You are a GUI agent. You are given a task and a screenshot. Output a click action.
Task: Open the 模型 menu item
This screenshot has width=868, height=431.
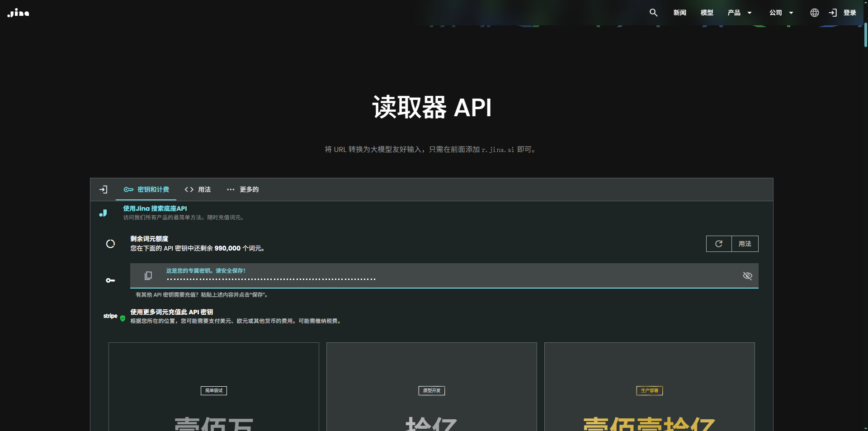coord(707,13)
